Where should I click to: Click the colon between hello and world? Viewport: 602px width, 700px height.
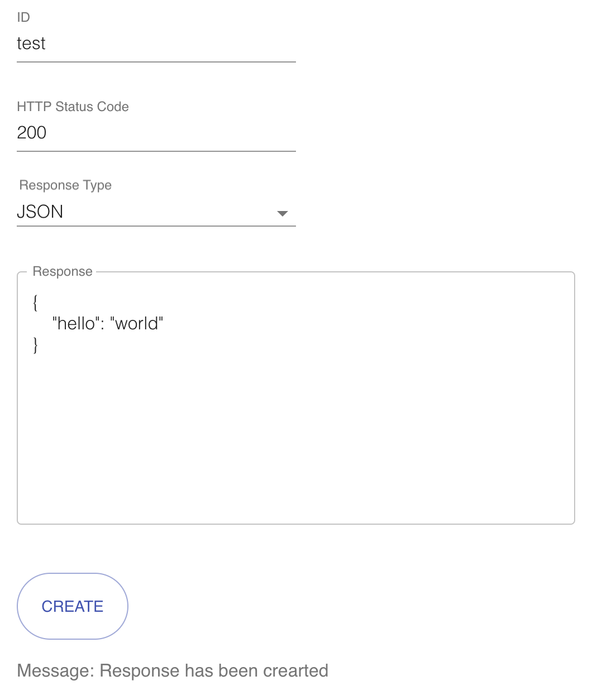tap(102, 324)
